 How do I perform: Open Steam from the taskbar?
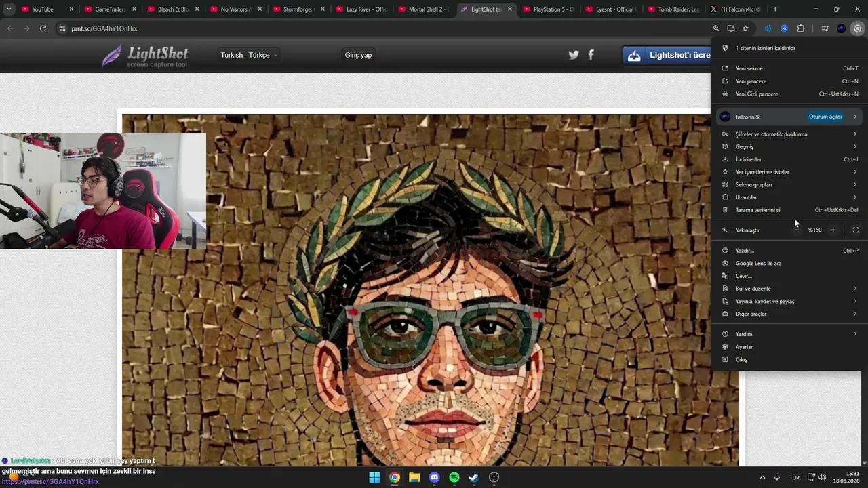coord(474,477)
